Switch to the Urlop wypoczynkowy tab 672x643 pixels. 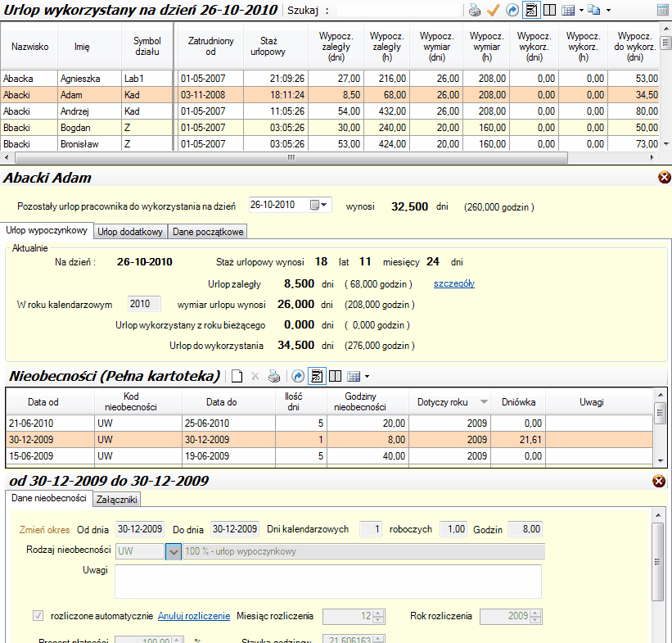coord(47,231)
